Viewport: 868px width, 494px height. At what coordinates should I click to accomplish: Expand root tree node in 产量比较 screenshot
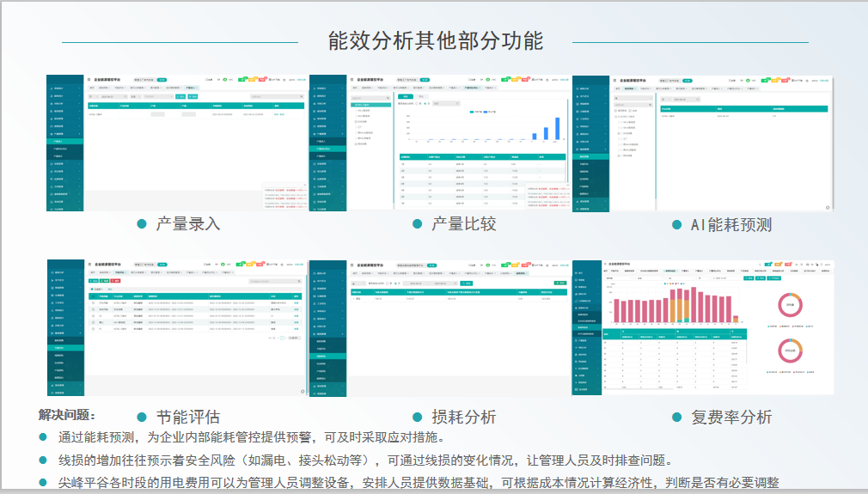[354, 105]
